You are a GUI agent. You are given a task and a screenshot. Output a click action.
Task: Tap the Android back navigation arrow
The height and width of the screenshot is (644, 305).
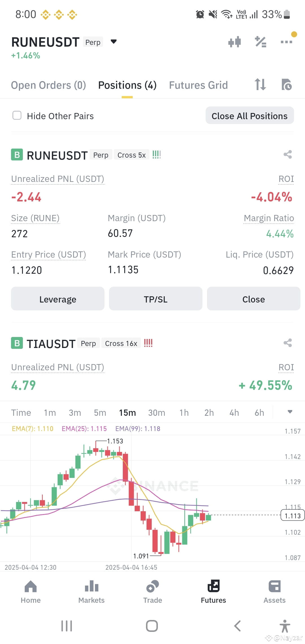238,626
